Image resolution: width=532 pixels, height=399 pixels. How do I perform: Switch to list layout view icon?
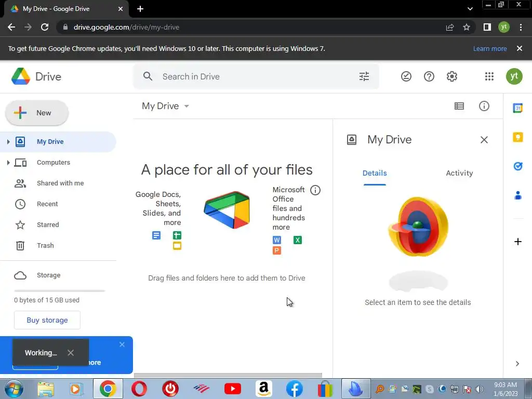(459, 106)
